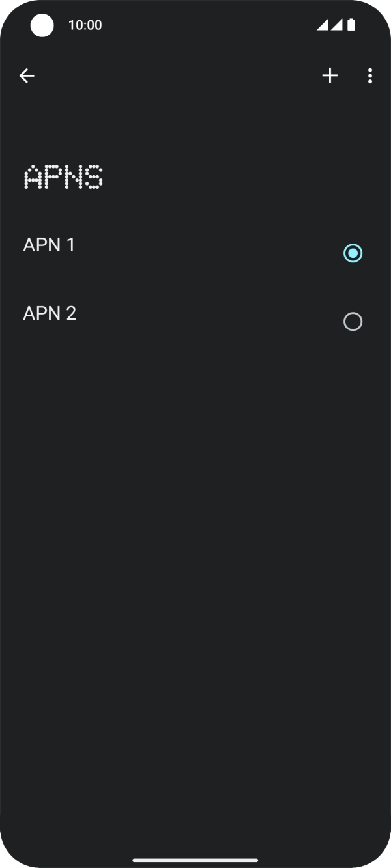Click the APN 2 text label
This screenshot has width=391, height=868.
click(50, 313)
